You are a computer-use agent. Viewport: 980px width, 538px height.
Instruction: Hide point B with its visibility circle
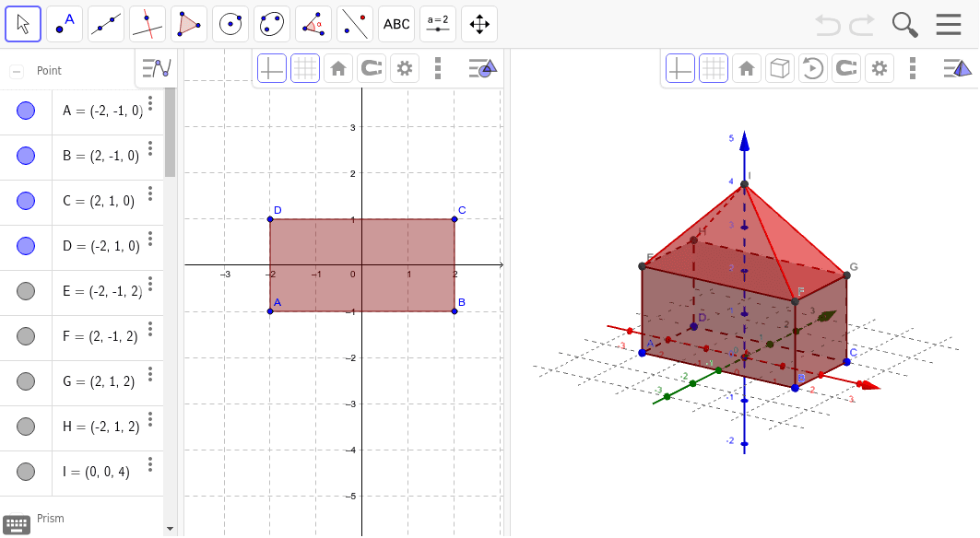(26, 156)
